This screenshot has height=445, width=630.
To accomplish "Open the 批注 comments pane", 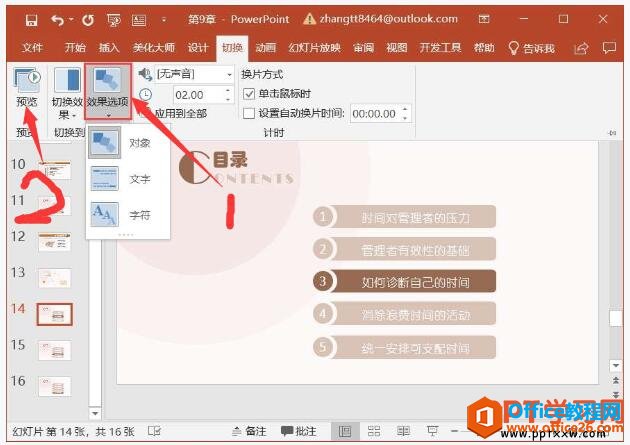I will pos(299,431).
